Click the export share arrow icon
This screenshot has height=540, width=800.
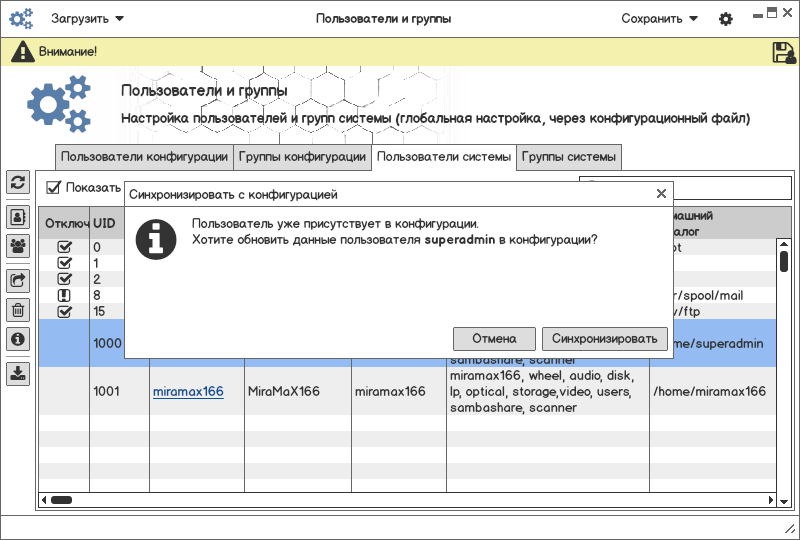[x=18, y=281]
